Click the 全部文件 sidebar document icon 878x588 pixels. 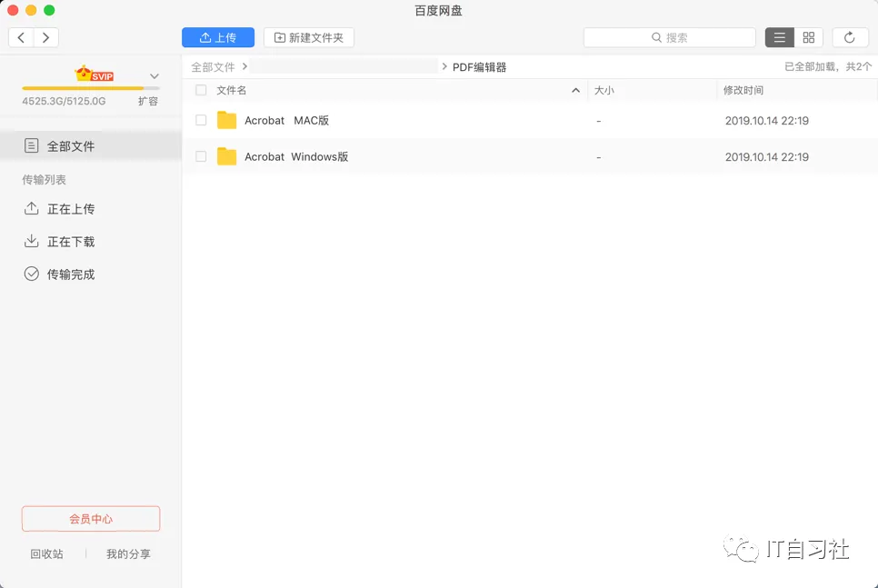click(x=31, y=145)
